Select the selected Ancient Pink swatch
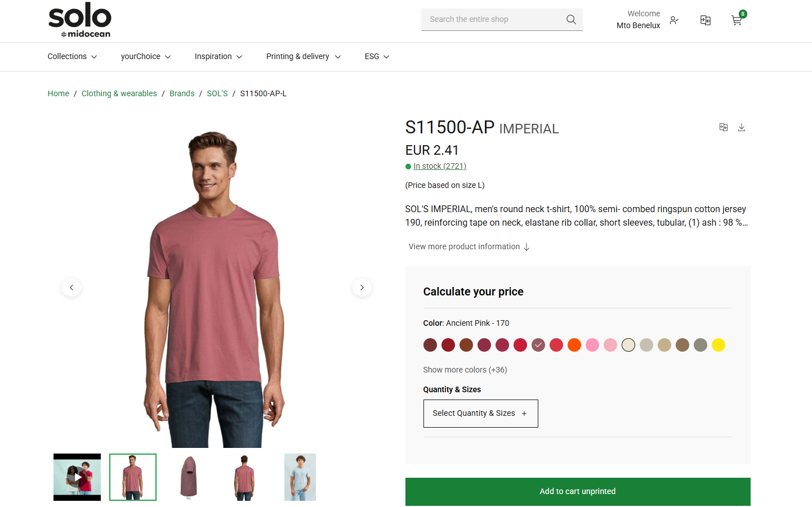Screen dimensions: 812x507 coord(538,345)
